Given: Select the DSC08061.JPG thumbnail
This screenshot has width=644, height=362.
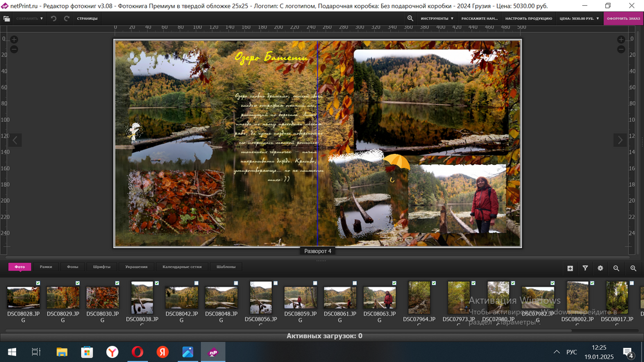Looking at the screenshot, I should click(x=340, y=298).
